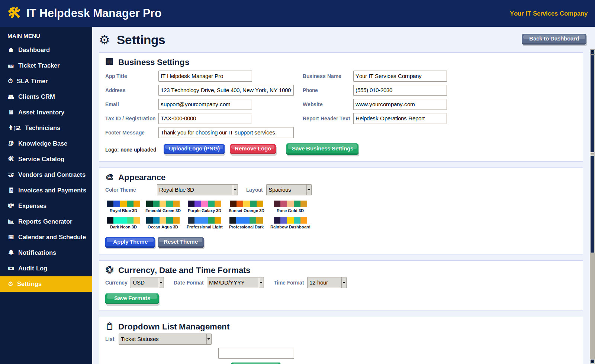Click the Email input field

click(205, 104)
